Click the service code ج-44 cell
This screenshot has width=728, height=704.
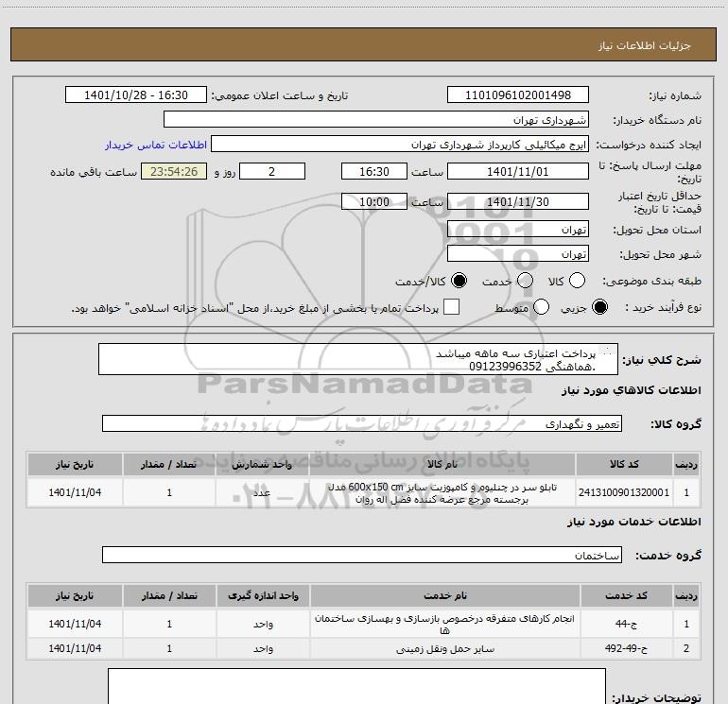pyautogui.click(x=626, y=624)
